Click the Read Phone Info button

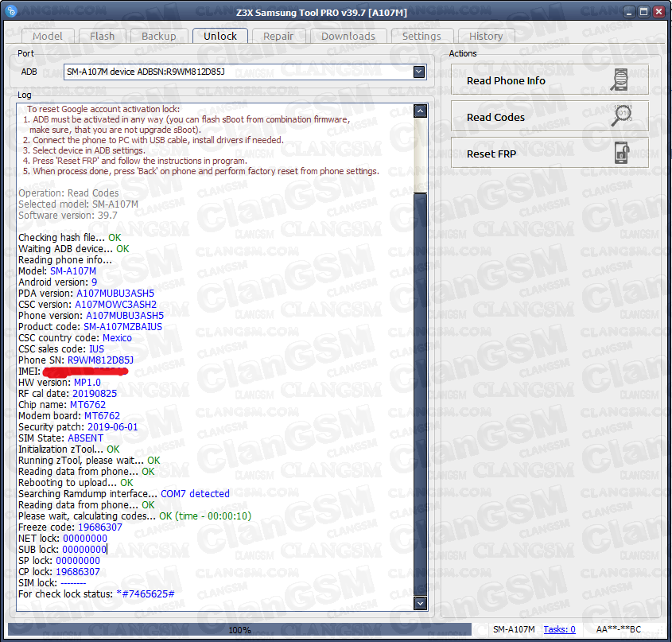550,80
